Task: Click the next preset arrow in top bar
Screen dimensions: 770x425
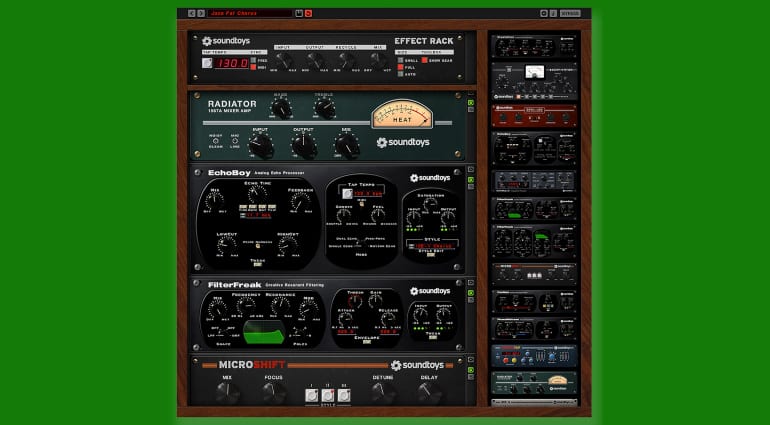Action: coord(203,13)
